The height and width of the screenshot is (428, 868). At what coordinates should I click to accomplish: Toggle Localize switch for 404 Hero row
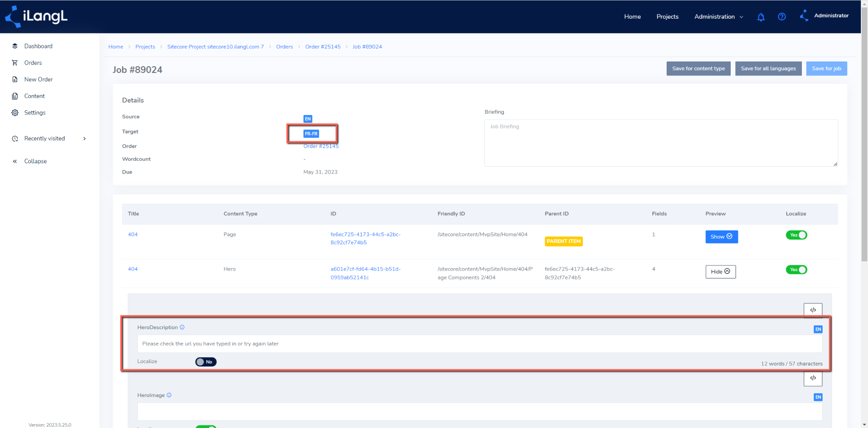point(796,270)
